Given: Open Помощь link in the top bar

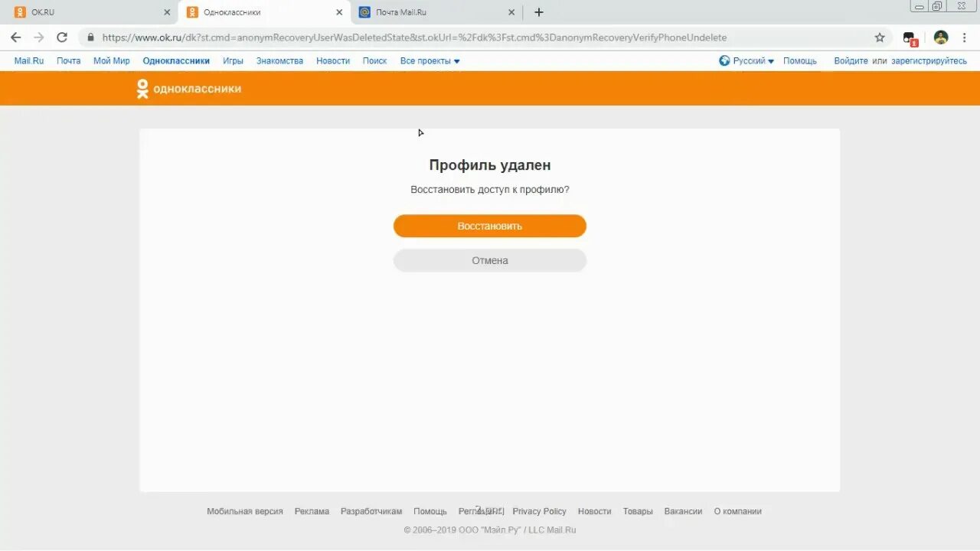Looking at the screenshot, I should 800,60.
